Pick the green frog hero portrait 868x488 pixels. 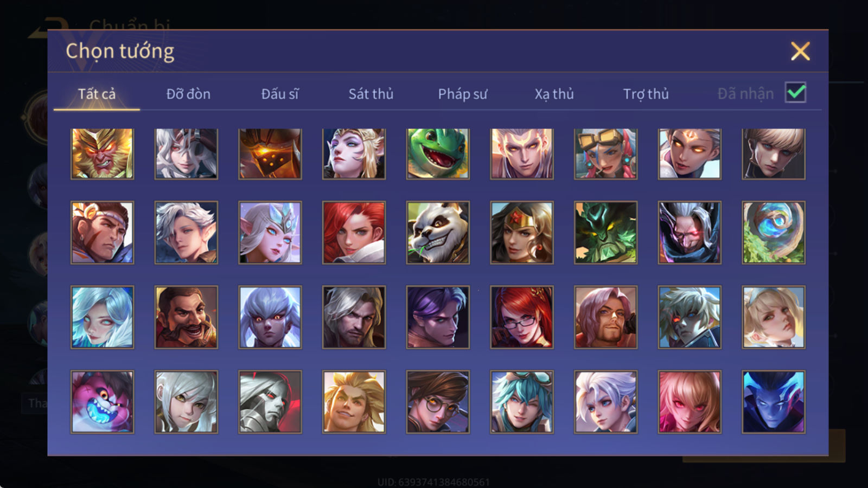click(x=438, y=154)
